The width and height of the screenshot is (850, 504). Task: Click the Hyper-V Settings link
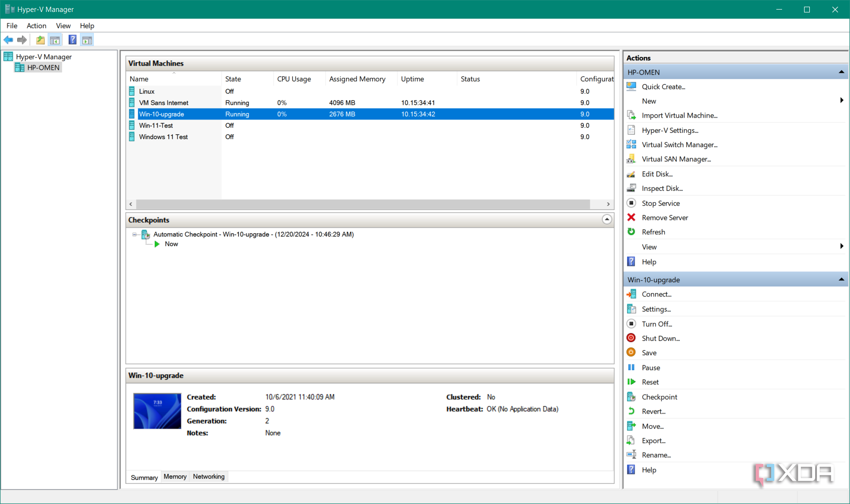point(670,130)
